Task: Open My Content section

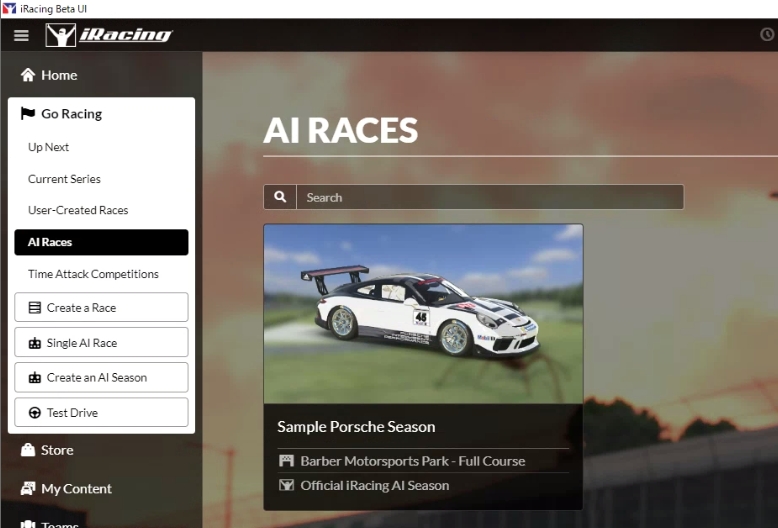Action: pos(66,489)
